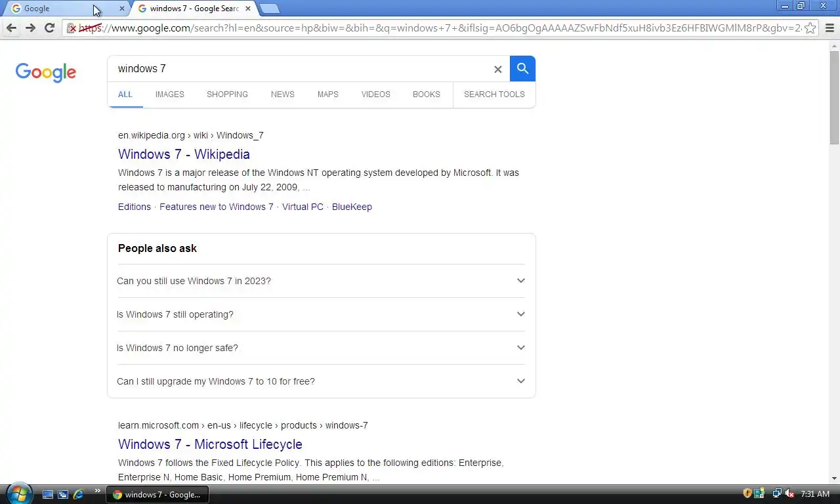Expand quick launch overflow chevrons
The height and width of the screenshot is (504, 840).
tap(98, 490)
